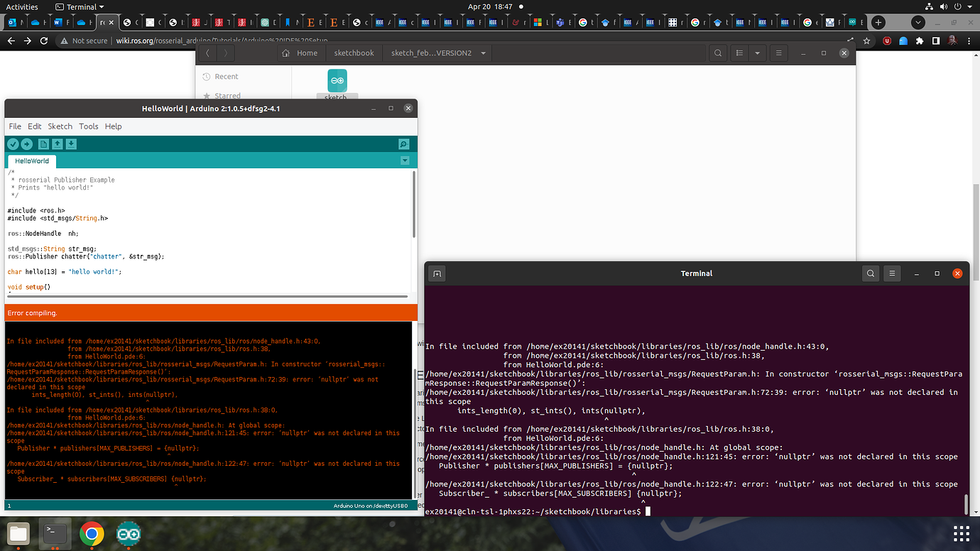This screenshot has width=980, height=551.
Task: Open the Arduino Serial Monitor
Action: point(403,144)
